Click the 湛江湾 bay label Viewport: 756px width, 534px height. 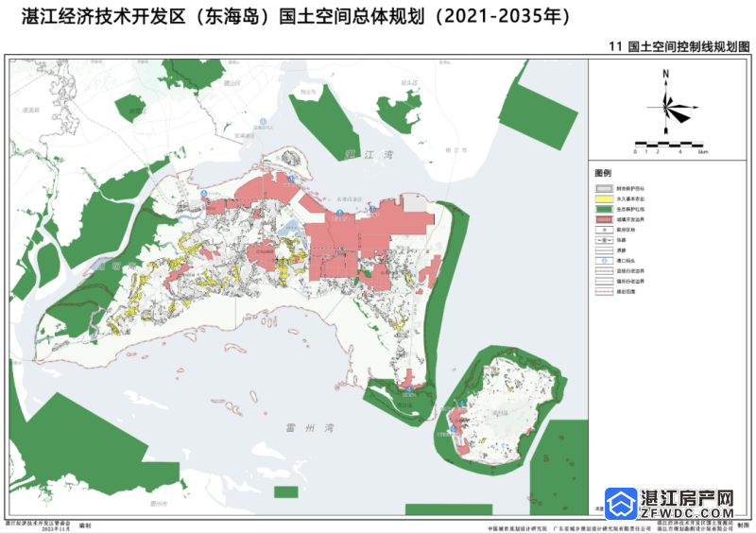point(369,155)
